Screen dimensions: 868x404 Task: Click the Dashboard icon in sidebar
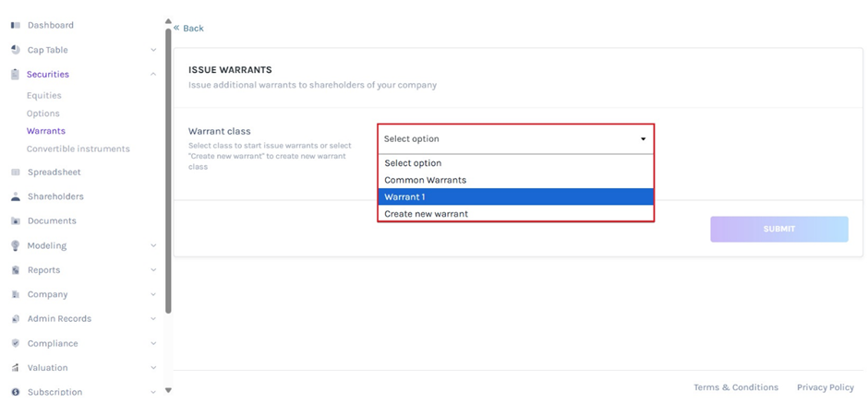(16, 25)
